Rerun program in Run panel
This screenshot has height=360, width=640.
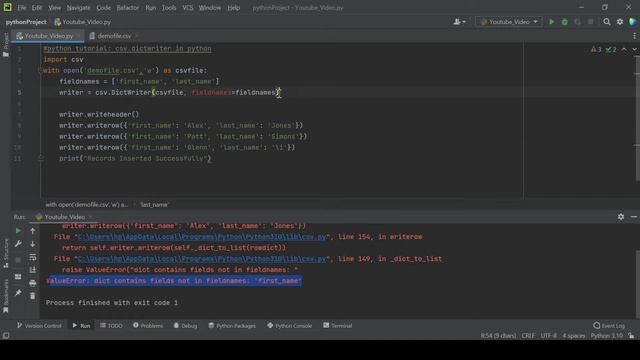tap(18, 231)
